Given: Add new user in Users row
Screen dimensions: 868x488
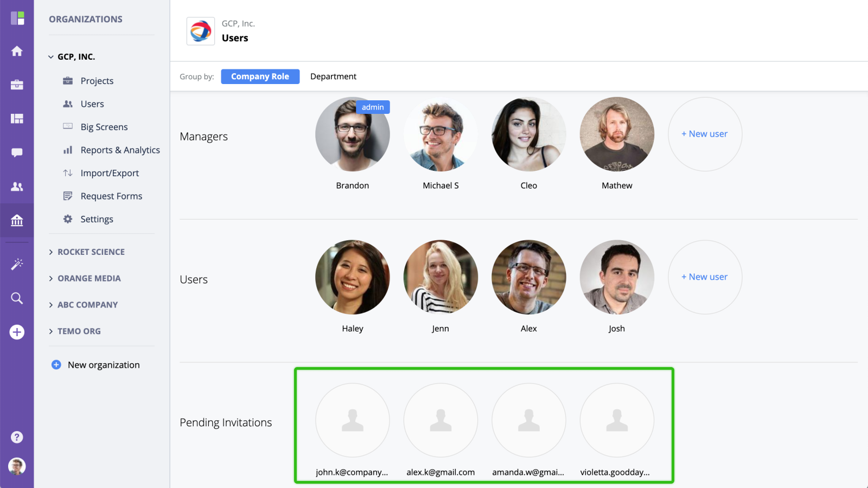Looking at the screenshot, I should point(705,277).
